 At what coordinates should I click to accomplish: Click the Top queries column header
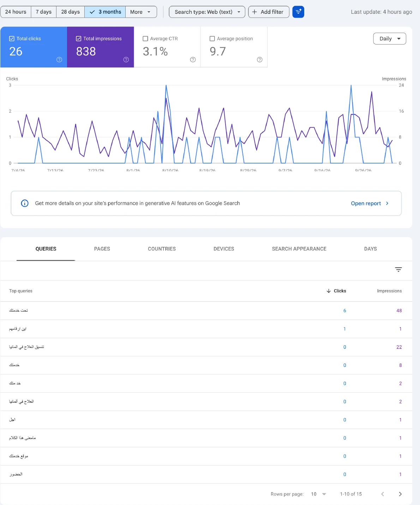[x=21, y=291]
